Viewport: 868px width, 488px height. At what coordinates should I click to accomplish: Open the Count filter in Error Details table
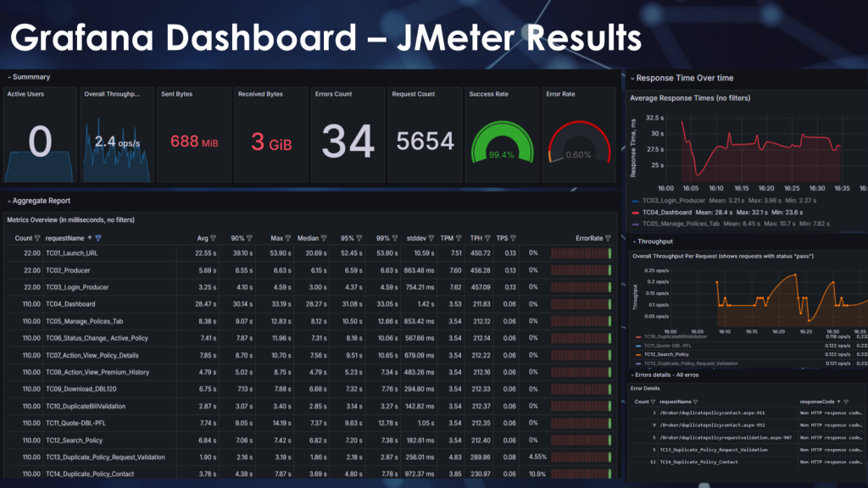coord(654,402)
